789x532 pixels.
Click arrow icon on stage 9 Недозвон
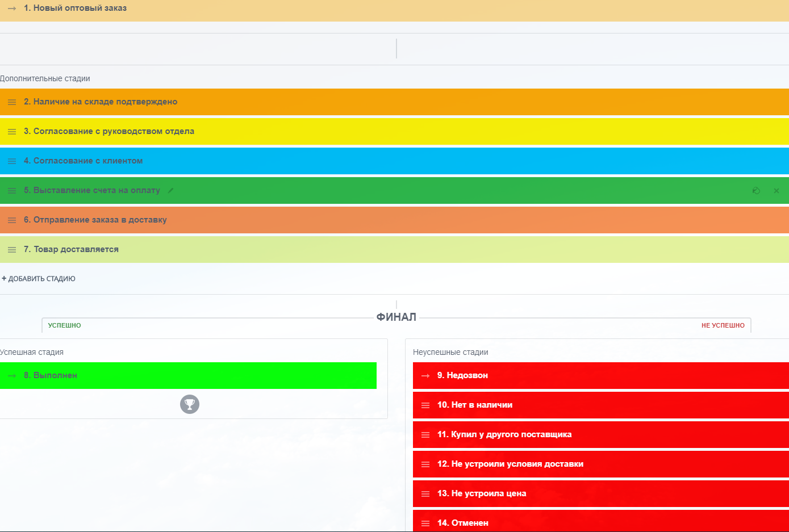[x=425, y=376]
